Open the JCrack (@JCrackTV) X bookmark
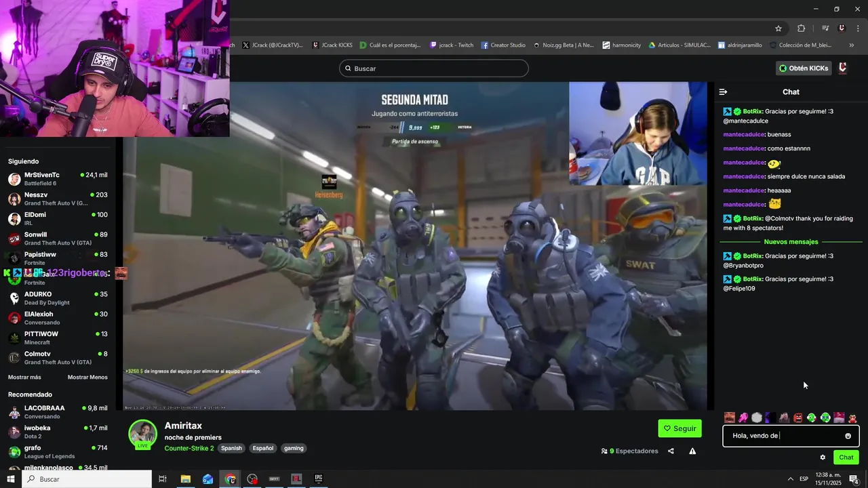This screenshot has width=868, height=488. [x=272, y=45]
